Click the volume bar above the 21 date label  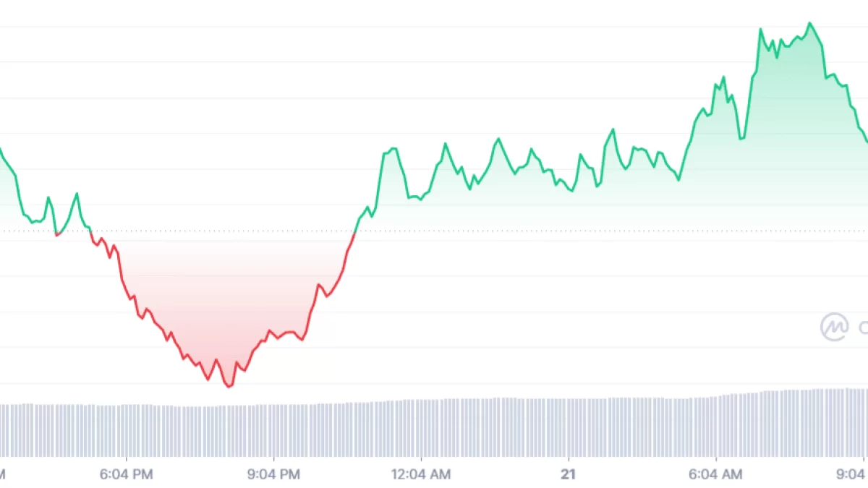click(569, 428)
